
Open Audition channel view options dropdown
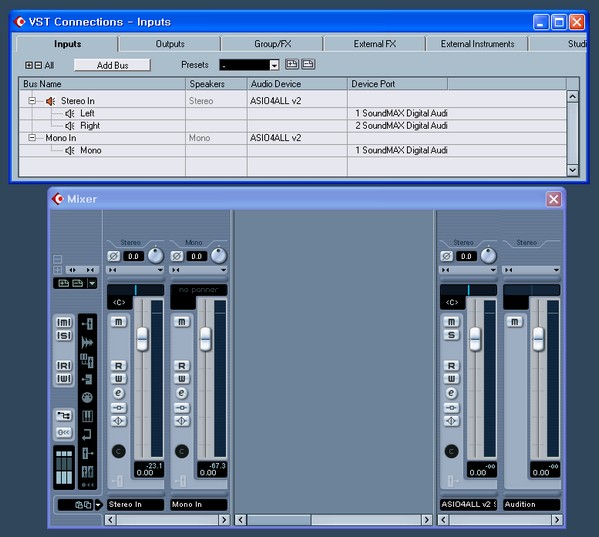556,270
